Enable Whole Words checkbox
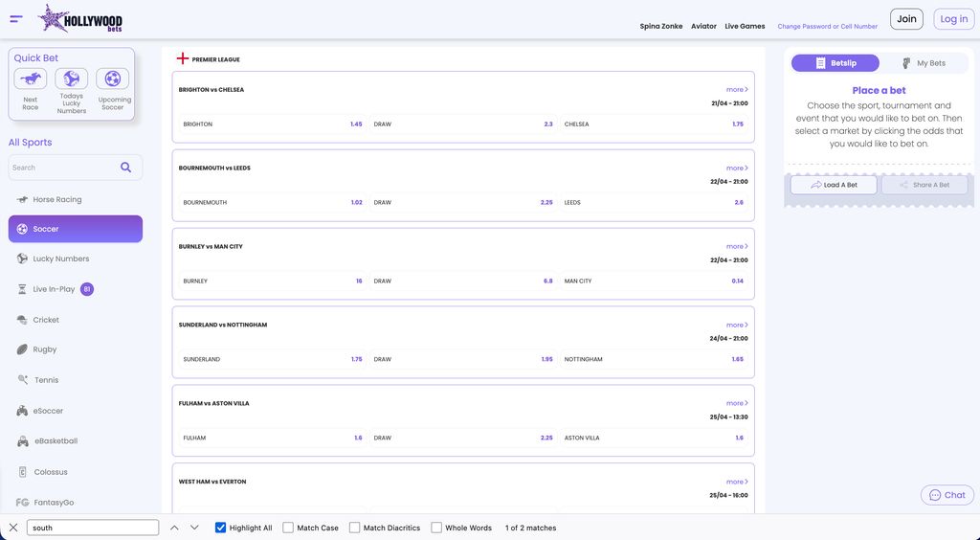Image resolution: width=980 pixels, height=540 pixels. pyautogui.click(x=436, y=528)
